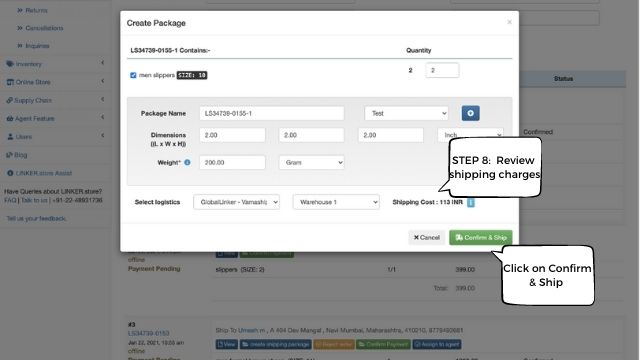Open the Test package type dropdown
This screenshot has height=360, width=640.
406,113
